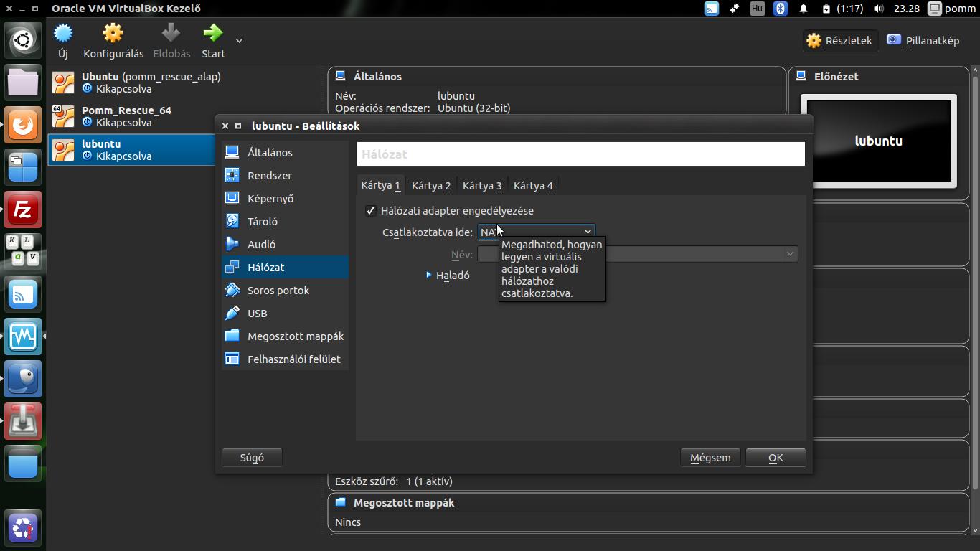Confirm settings with OK button
The image size is (980, 551).
[x=776, y=457]
